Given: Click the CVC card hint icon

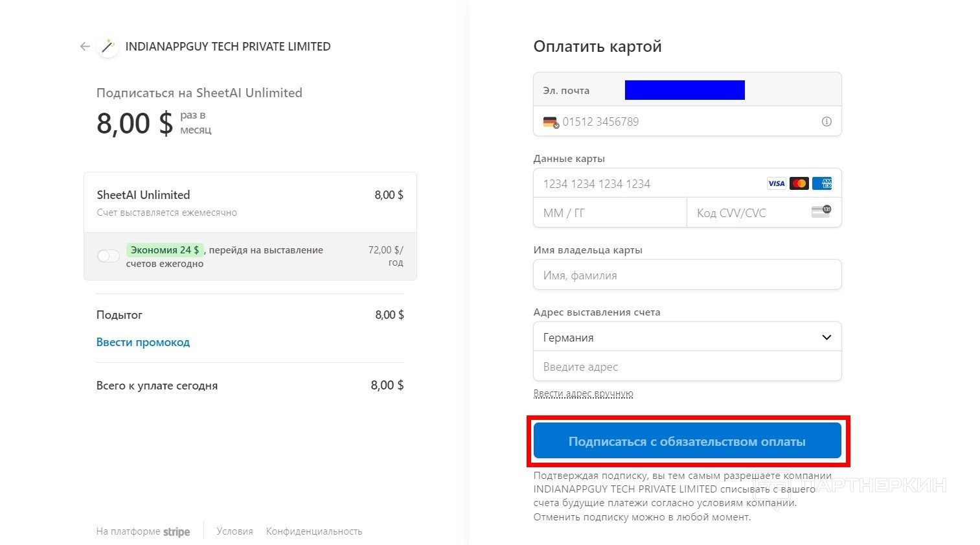Looking at the screenshot, I should click(x=821, y=212).
